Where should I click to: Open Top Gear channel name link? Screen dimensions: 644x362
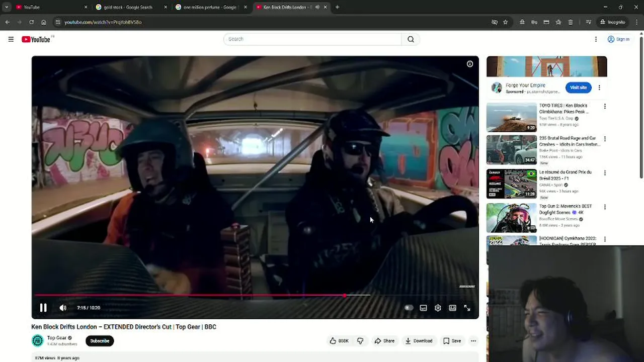click(57, 338)
